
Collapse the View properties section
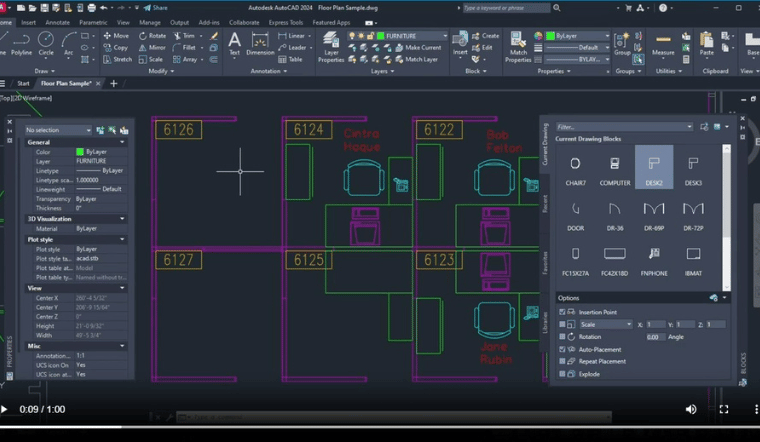tap(122, 288)
